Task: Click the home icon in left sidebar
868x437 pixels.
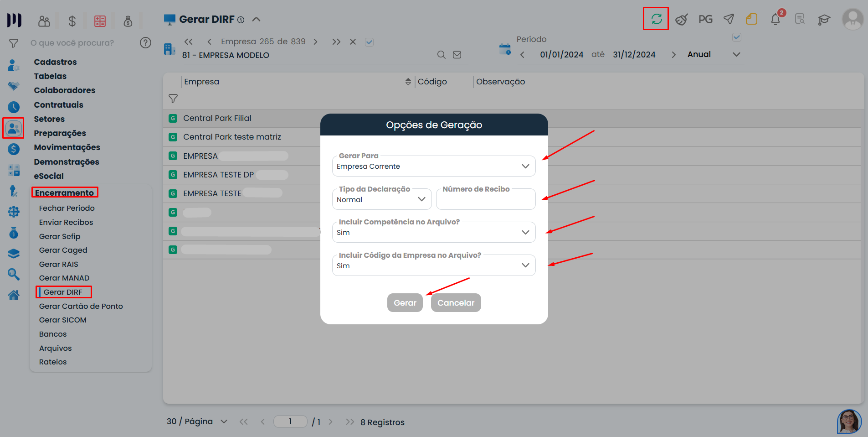Action: [x=14, y=295]
